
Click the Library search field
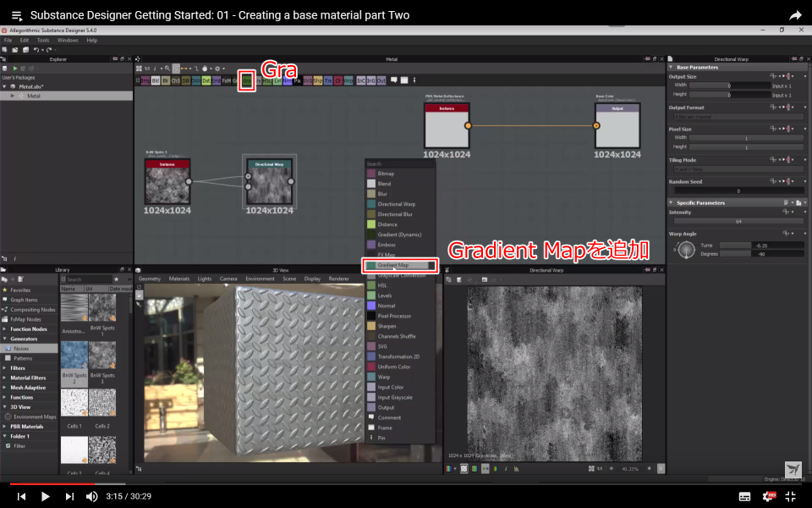click(x=89, y=279)
